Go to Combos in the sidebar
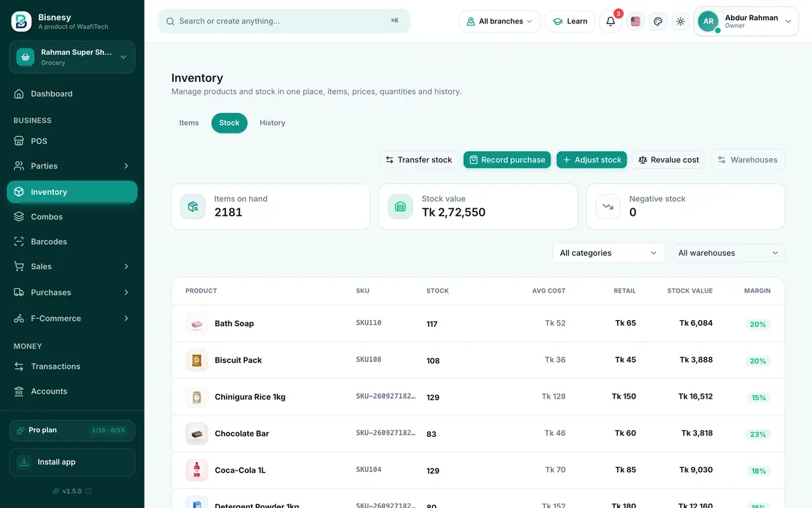Screen dimensions: 812x508 click(72, 217)
